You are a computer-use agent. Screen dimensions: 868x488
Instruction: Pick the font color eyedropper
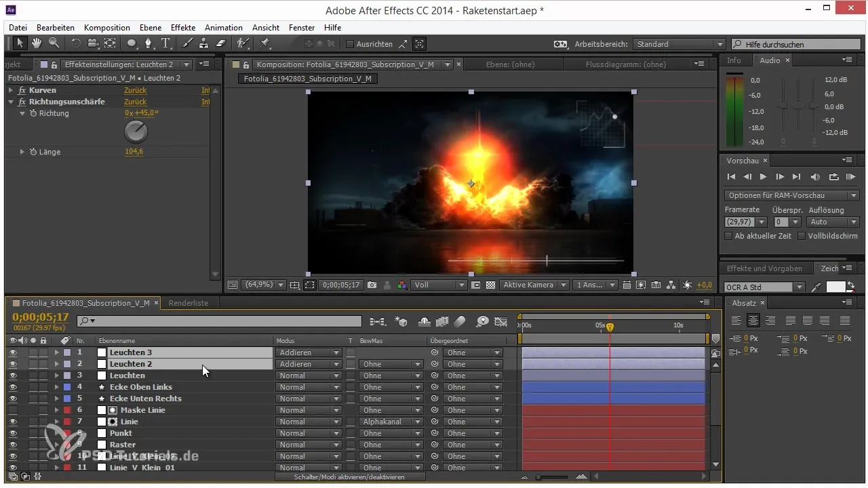[x=817, y=287]
